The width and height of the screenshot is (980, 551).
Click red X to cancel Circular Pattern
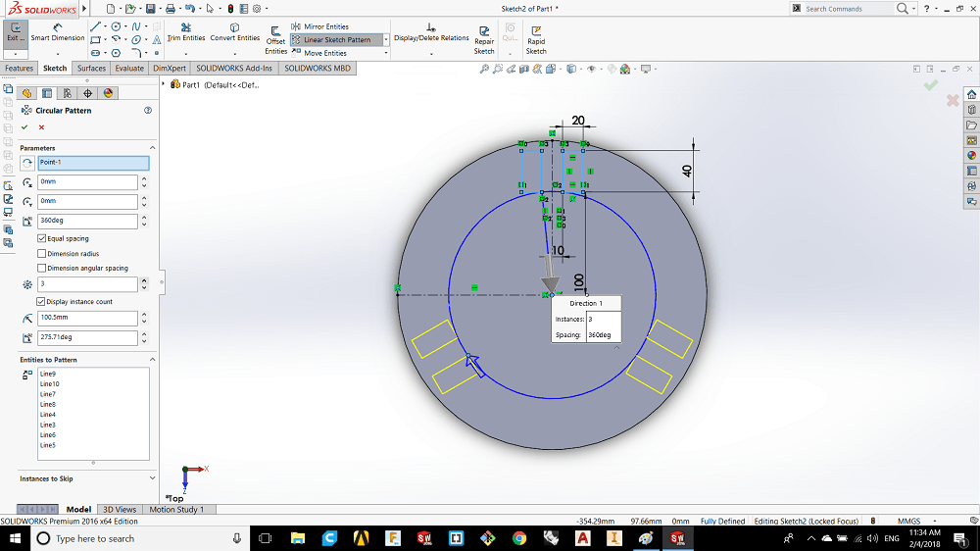(x=41, y=126)
